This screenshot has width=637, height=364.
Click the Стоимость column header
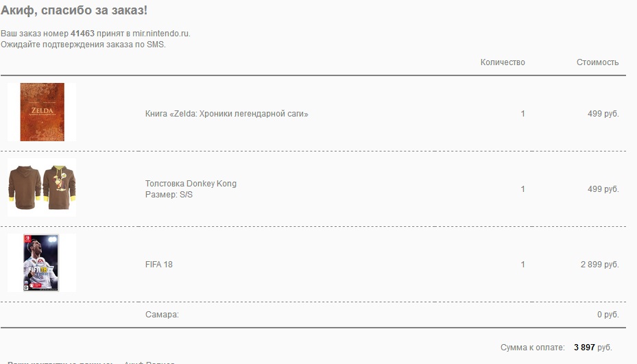click(x=597, y=62)
